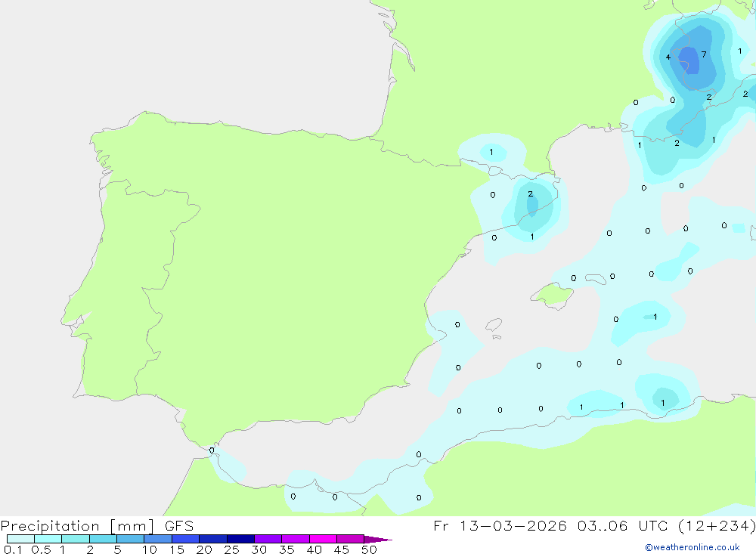Click Menorca island outline on the map
Viewport: 756px width, 554px height.
(596, 279)
